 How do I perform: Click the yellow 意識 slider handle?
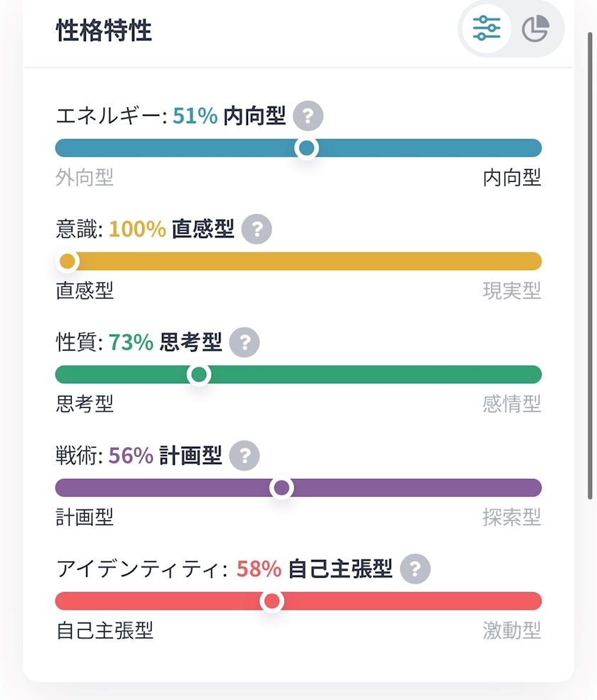point(68,262)
